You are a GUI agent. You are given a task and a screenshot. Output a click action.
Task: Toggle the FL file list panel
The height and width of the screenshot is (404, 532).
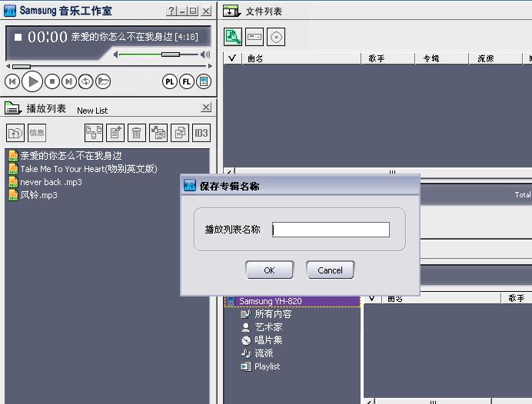pos(187,81)
